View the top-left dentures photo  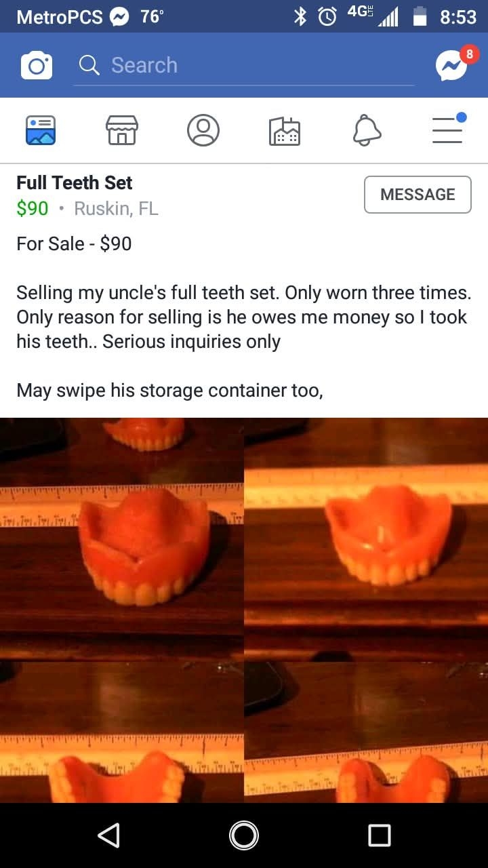[121, 539]
